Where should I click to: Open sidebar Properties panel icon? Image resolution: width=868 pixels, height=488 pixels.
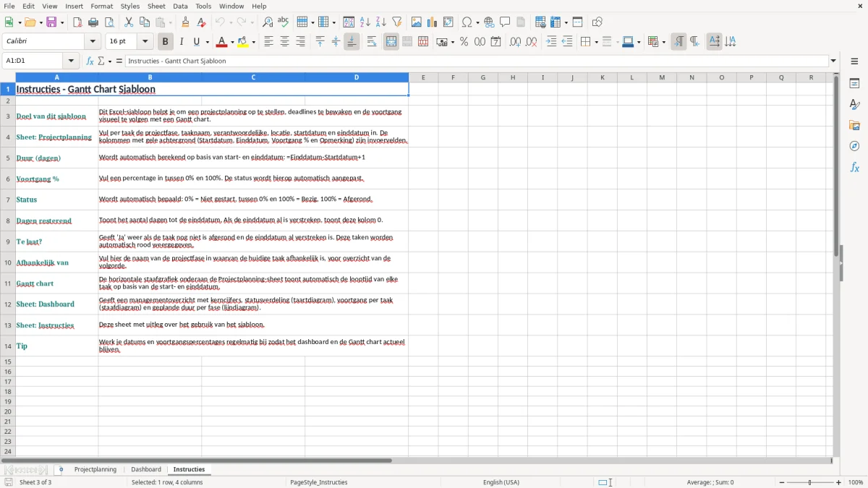[854, 84]
